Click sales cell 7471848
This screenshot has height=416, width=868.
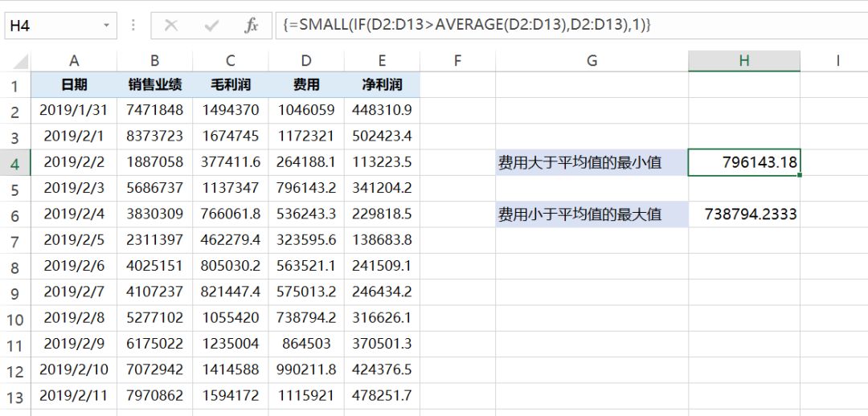154,110
